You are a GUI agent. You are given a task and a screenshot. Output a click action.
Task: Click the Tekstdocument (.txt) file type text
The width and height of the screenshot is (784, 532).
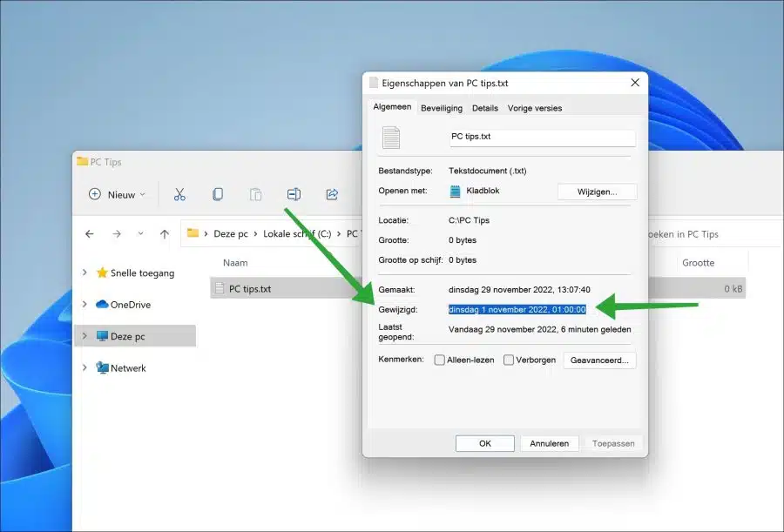click(488, 171)
